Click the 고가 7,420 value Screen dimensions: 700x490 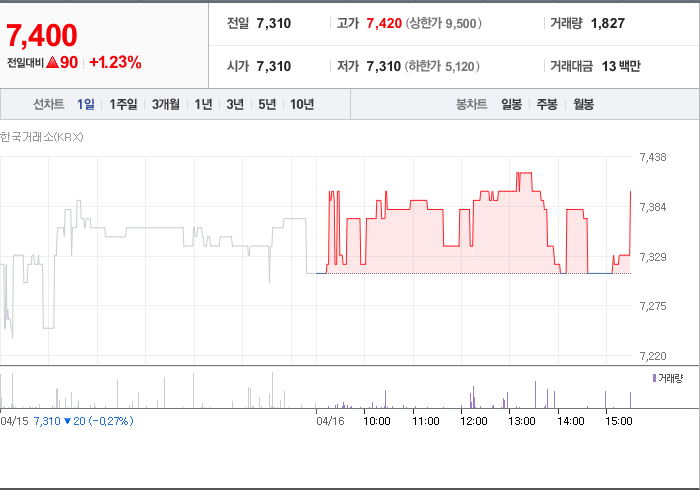tap(384, 23)
